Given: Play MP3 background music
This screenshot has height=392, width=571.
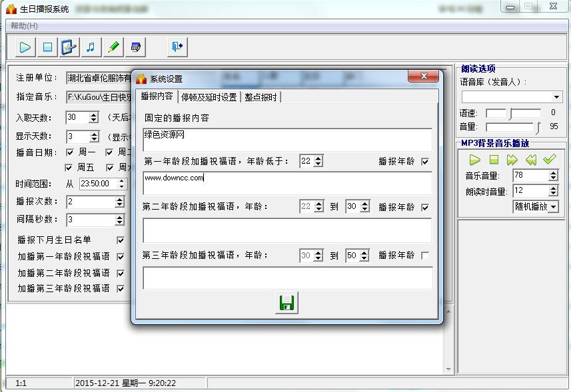Looking at the screenshot, I should coord(474,160).
